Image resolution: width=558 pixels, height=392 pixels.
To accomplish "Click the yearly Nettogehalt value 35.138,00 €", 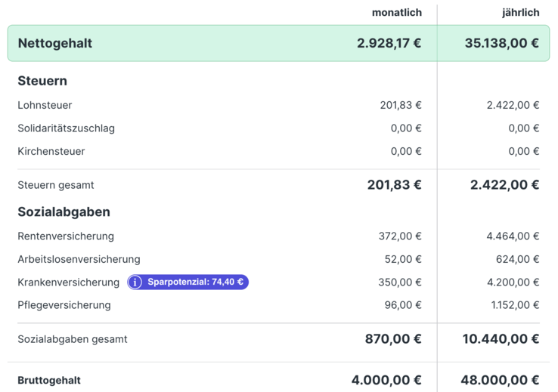I will (502, 43).
